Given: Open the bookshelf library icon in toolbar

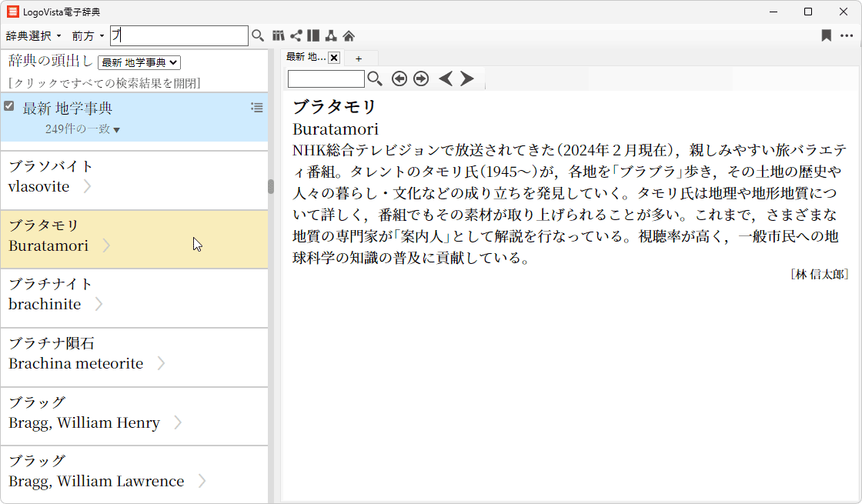Looking at the screenshot, I should tap(279, 35).
